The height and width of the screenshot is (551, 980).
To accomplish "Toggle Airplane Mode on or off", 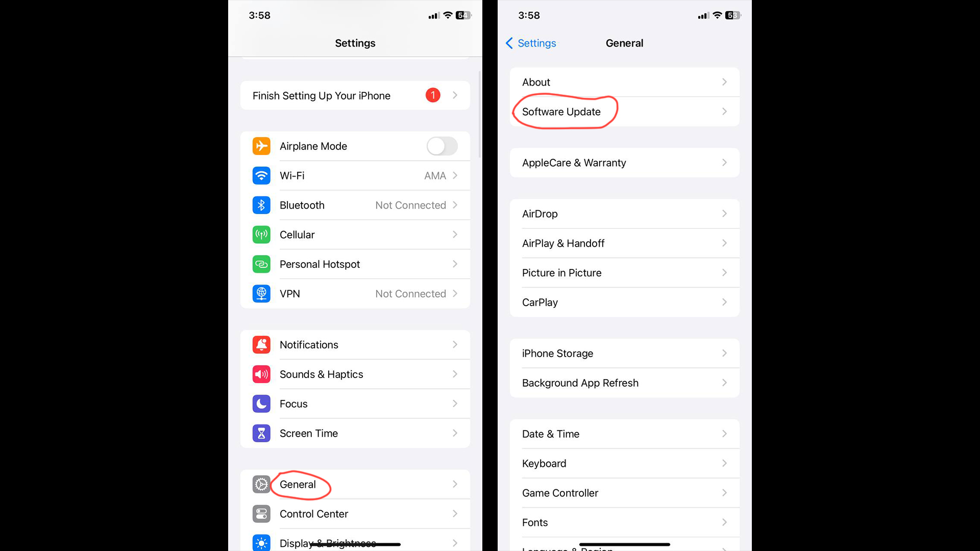I will pos(442,146).
